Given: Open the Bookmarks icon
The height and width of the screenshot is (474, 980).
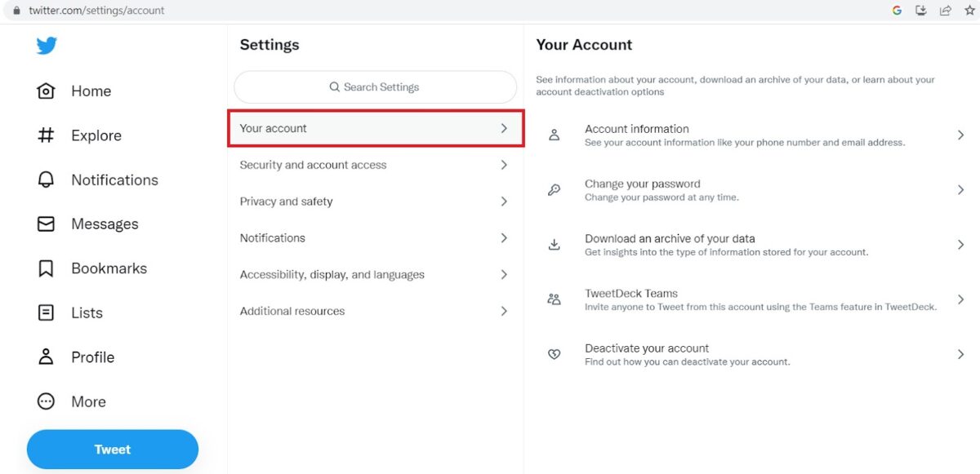Looking at the screenshot, I should click(x=47, y=268).
